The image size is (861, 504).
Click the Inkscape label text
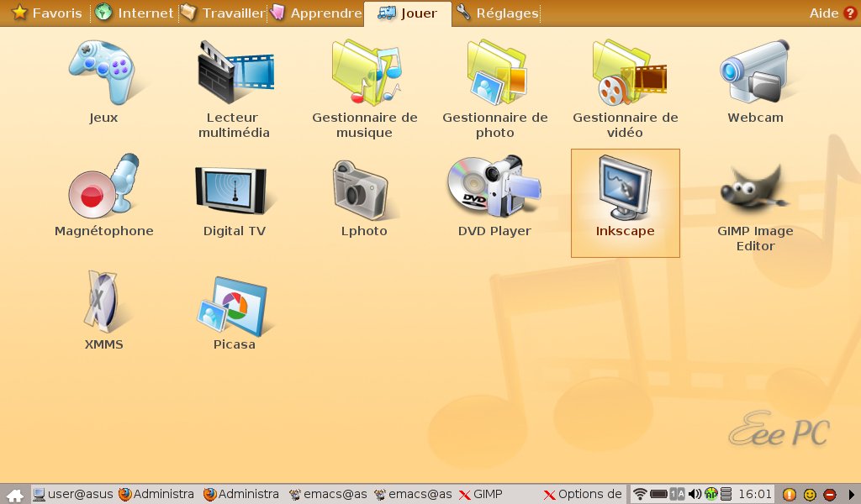pos(625,231)
